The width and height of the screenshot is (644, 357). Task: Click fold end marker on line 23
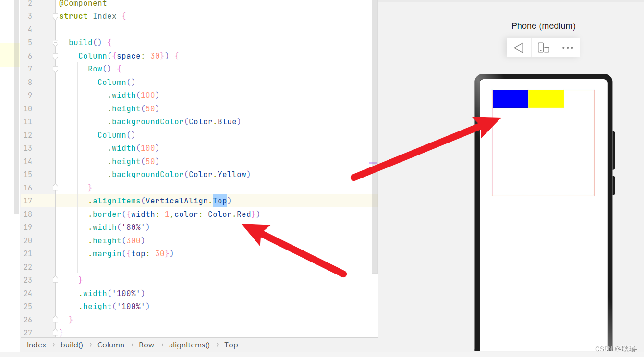(x=56, y=280)
